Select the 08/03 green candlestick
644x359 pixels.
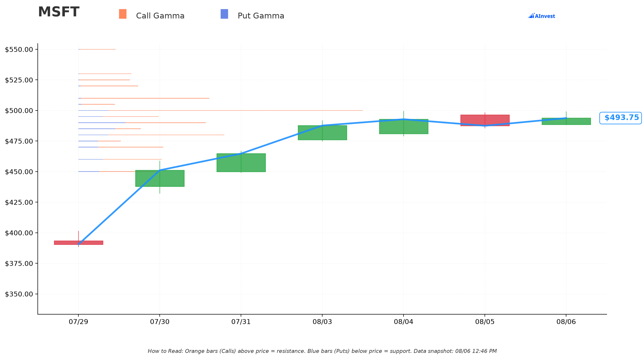322,133
